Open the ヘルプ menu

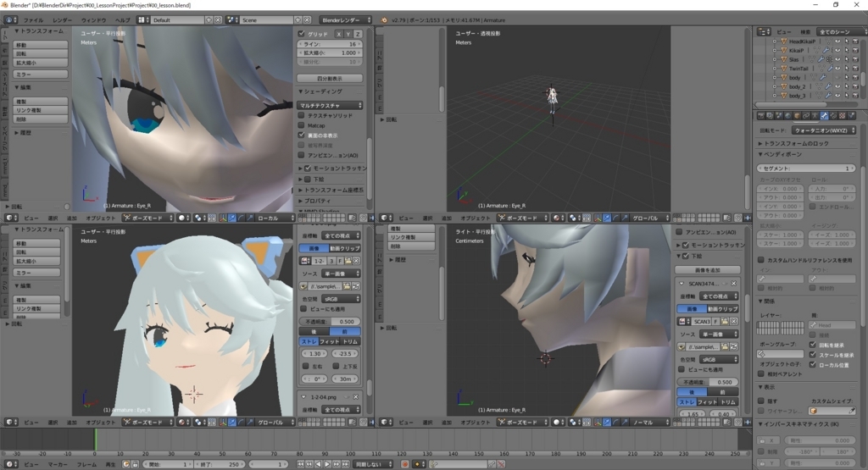tap(122, 20)
